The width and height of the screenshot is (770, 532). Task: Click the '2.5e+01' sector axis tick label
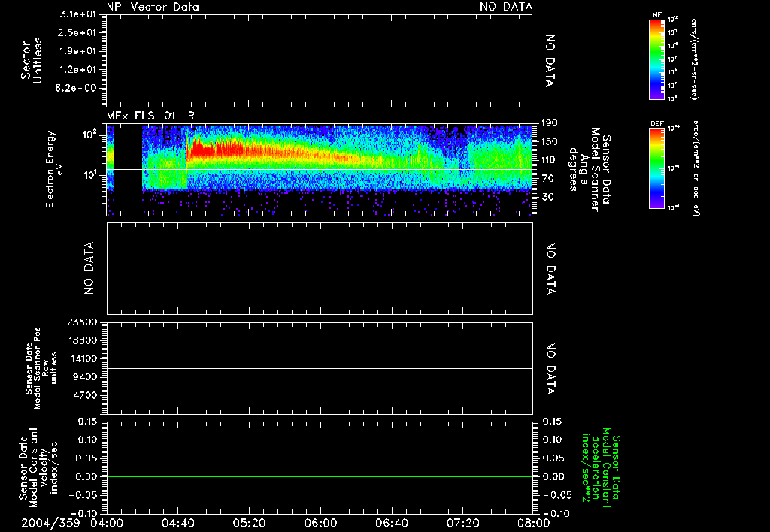[x=78, y=32]
